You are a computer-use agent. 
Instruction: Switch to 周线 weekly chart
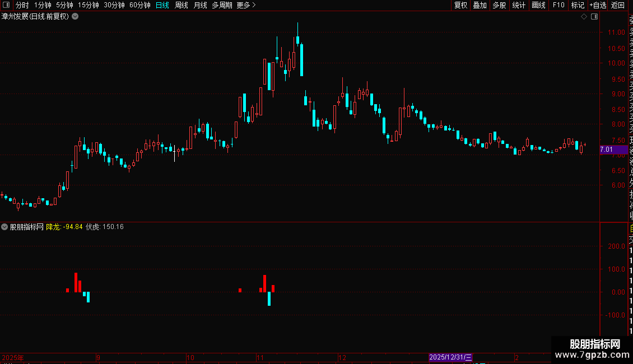[x=181, y=5]
